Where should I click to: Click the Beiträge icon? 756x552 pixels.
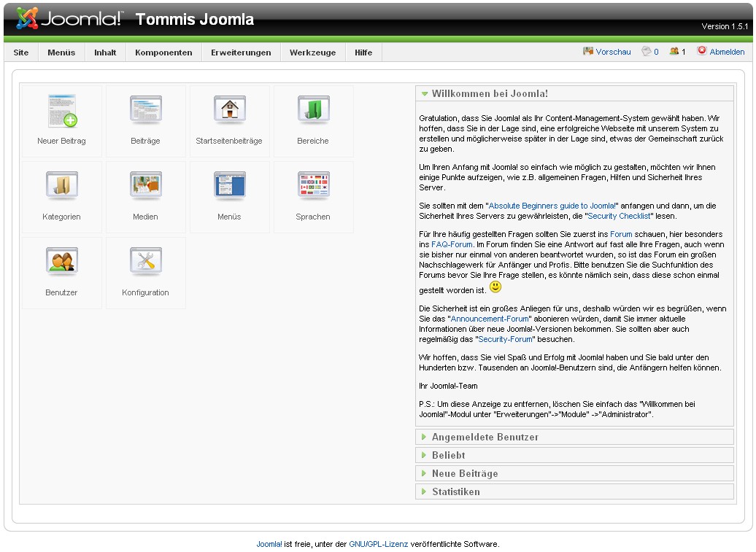point(146,112)
